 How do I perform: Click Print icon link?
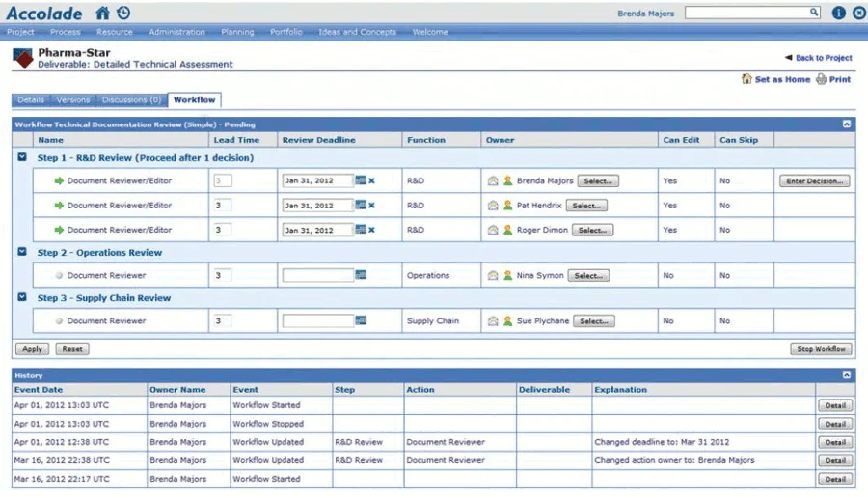(x=833, y=79)
